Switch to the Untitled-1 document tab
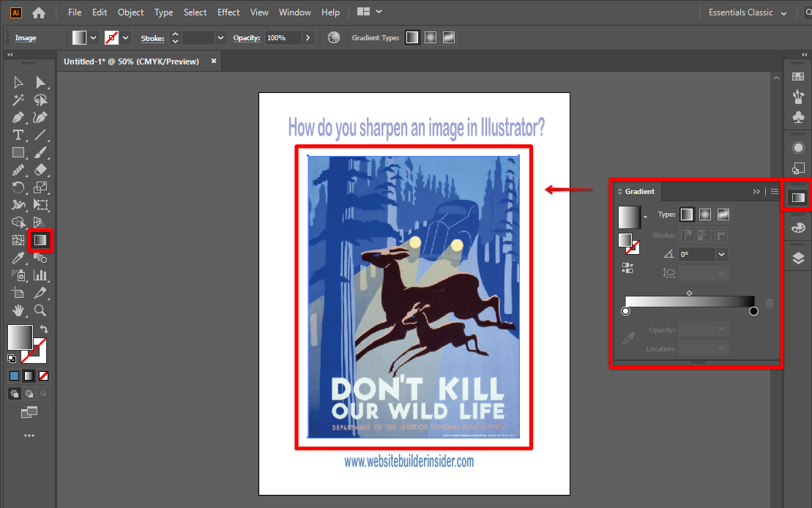 tap(131, 61)
